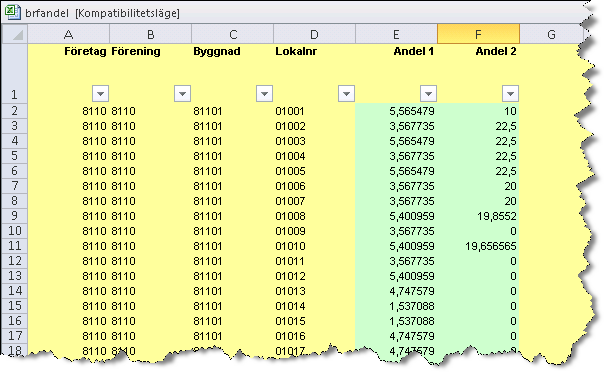Image resolution: width=604 pixels, height=372 pixels.
Task: Click the Andel 2 cell showing 19,8552
Action: pyautogui.click(x=478, y=216)
